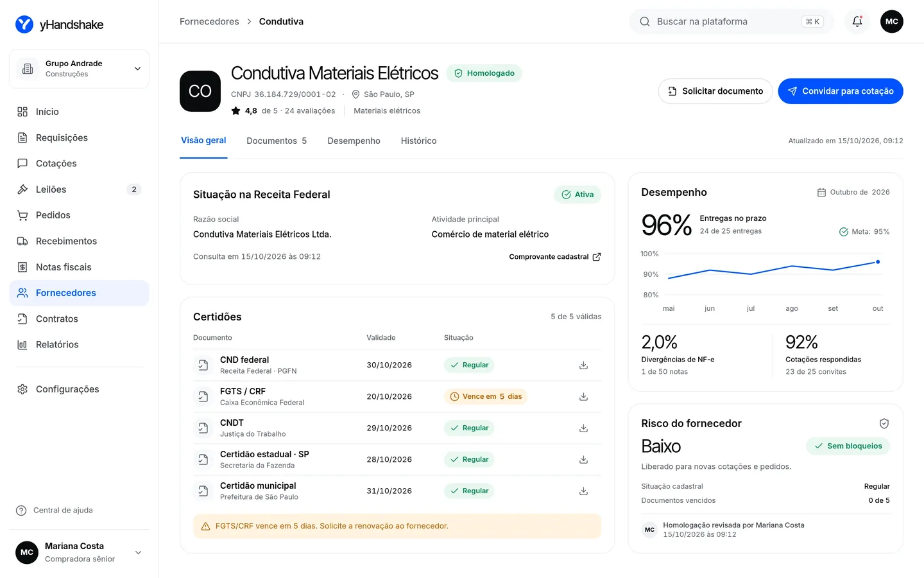Open Início in the sidebar
Image resolution: width=924 pixels, height=578 pixels.
pos(79,112)
